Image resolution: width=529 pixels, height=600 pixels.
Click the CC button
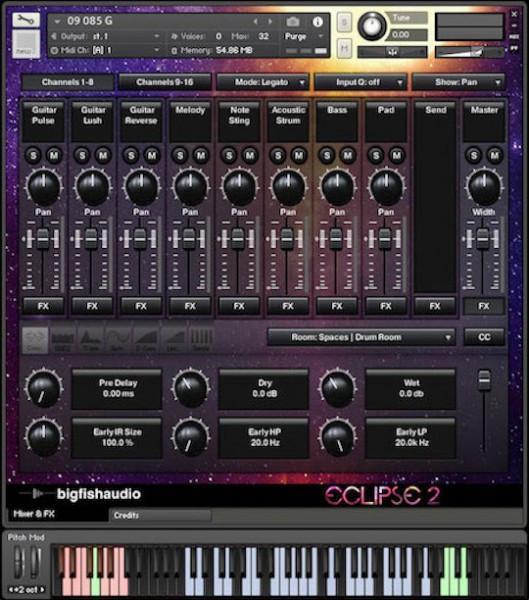[x=484, y=337]
